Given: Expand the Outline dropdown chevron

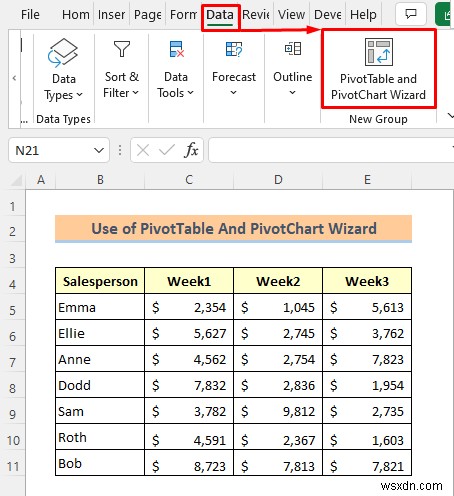Looking at the screenshot, I should (292, 92).
